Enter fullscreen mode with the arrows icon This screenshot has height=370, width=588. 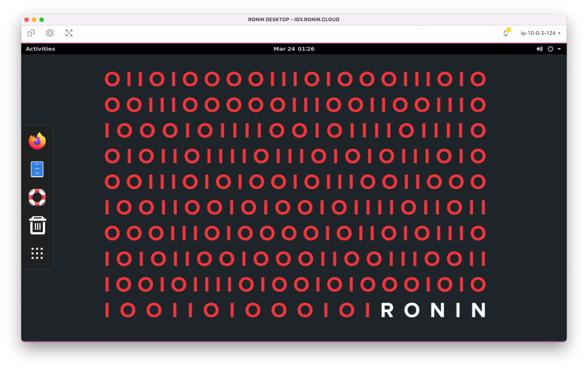69,33
